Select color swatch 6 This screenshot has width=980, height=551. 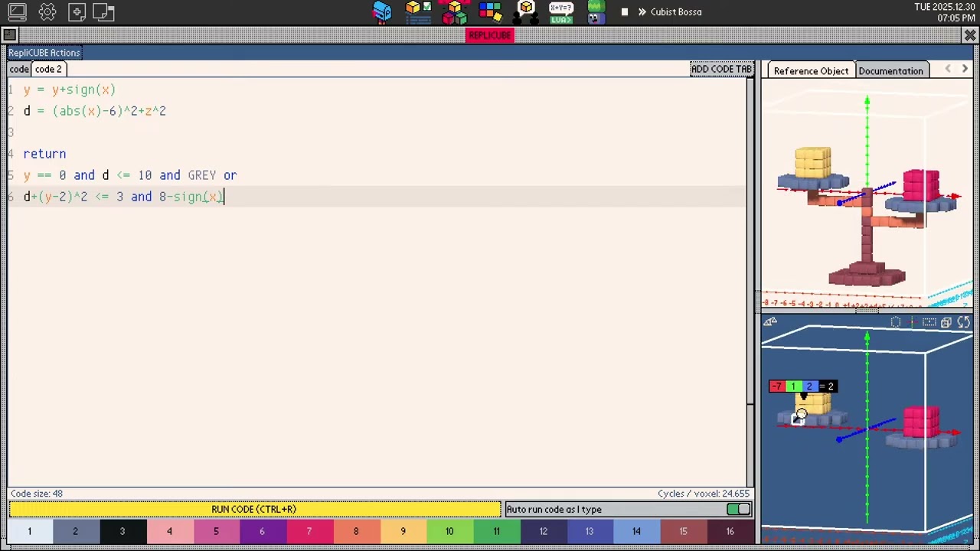[262, 531]
